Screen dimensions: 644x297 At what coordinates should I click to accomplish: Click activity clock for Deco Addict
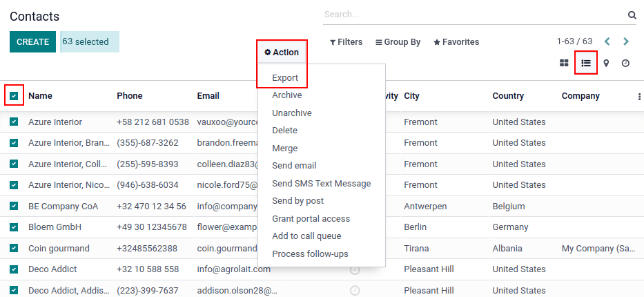[x=355, y=269]
